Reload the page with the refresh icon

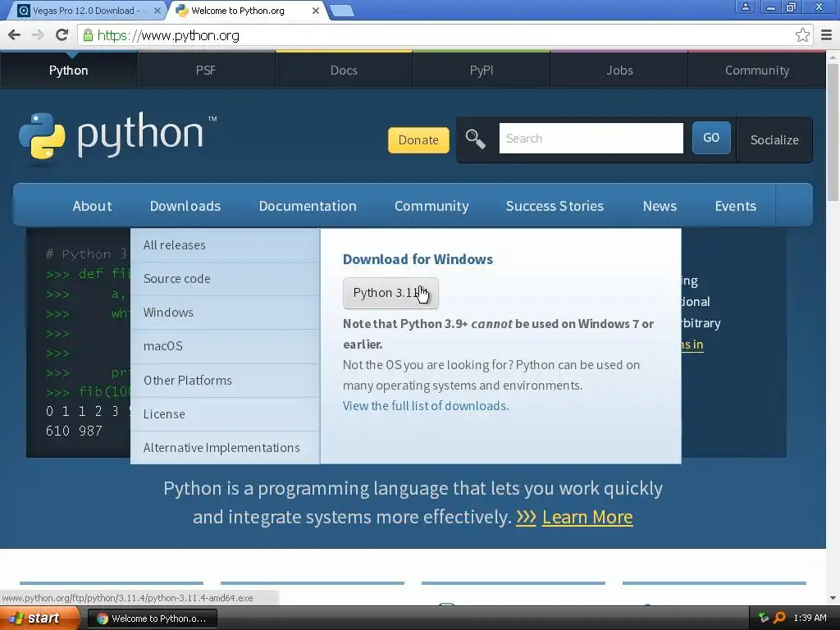coord(62,35)
